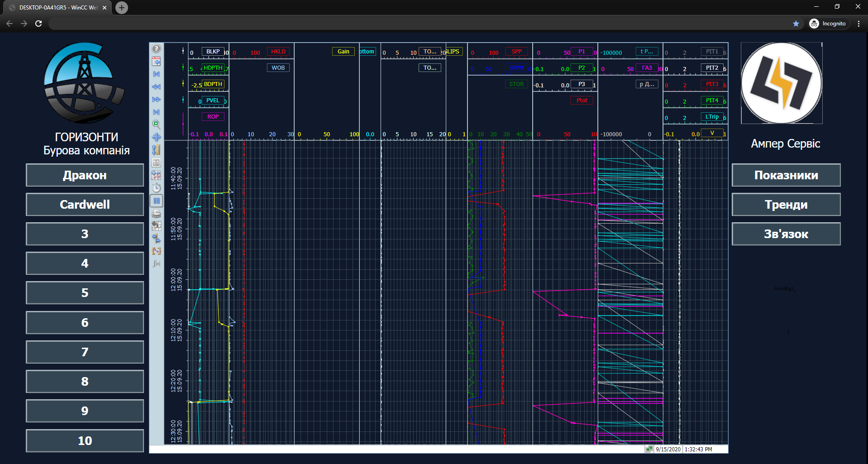The height and width of the screenshot is (464, 868).
Task: Click the P1 trend label
Action: tap(582, 52)
